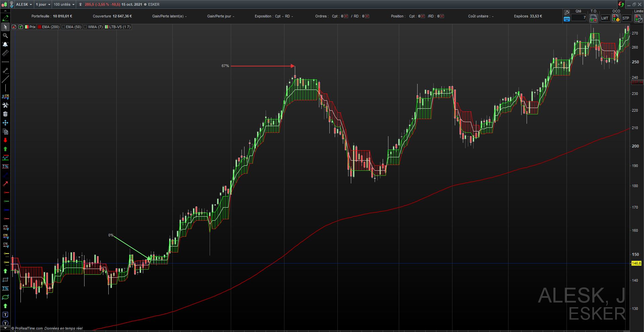The width and height of the screenshot is (644, 332).
Task: Click the T.O. order icon
Action: (593, 18)
